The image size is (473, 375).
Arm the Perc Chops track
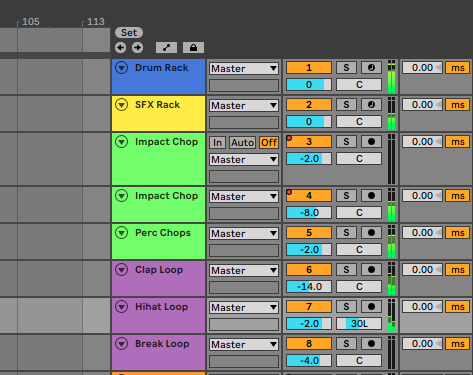[x=371, y=233]
